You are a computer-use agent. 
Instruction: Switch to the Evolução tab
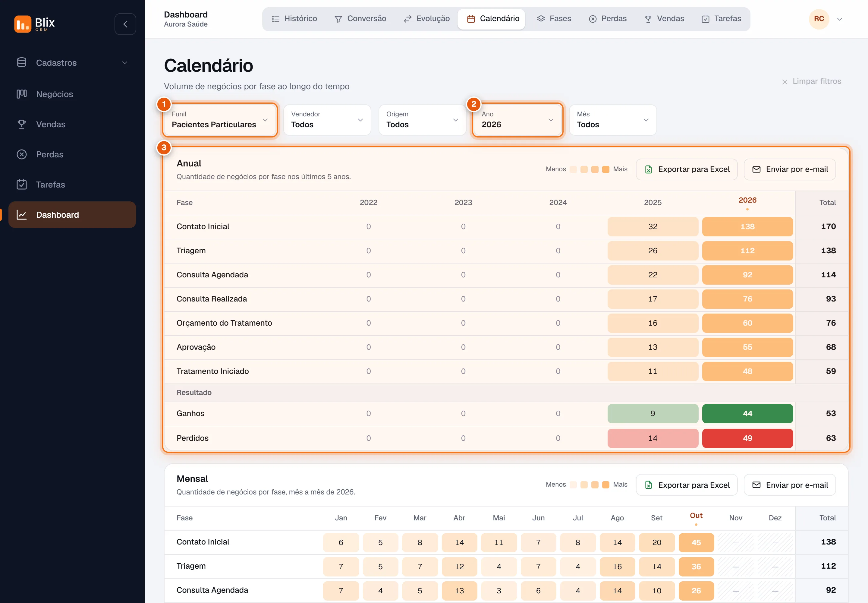(426, 19)
